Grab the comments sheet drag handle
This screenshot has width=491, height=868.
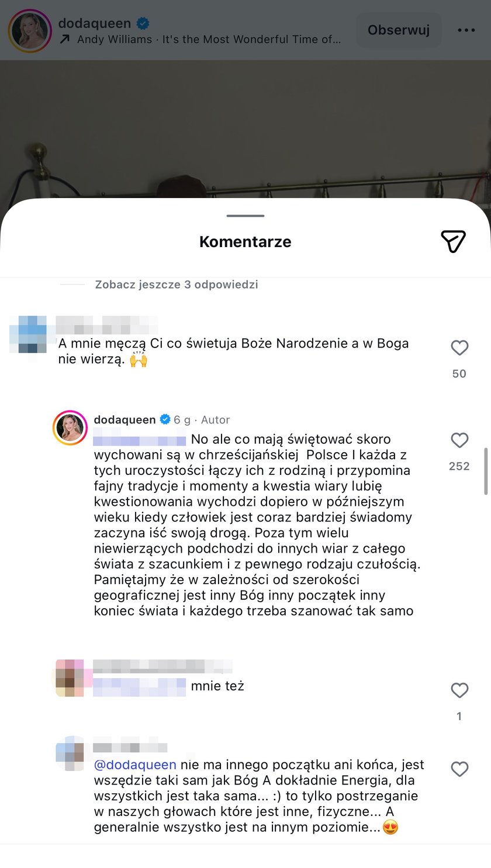(245, 216)
